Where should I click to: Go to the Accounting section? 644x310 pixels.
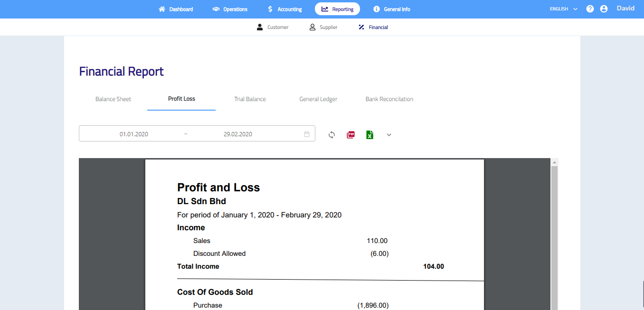click(x=284, y=9)
